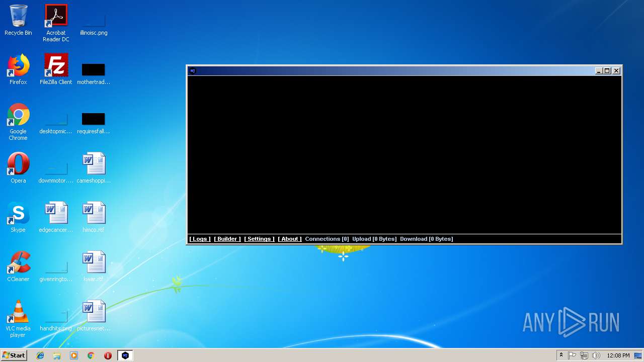Open the Logs menu in njRAT window

point(200,239)
